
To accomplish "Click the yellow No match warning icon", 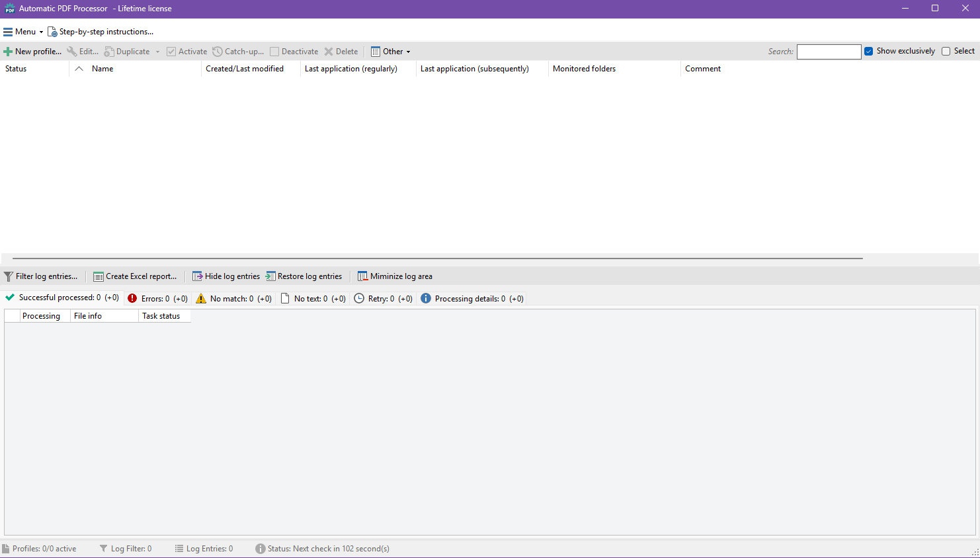I will [x=201, y=298].
